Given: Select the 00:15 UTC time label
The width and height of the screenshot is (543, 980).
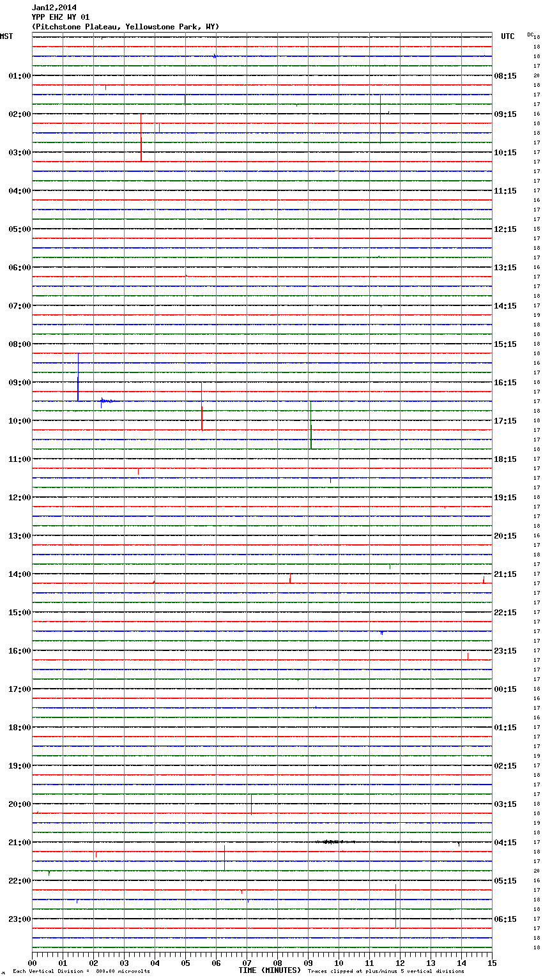Looking at the screenshot, I should pyautogui.click(x=505, y=689).
